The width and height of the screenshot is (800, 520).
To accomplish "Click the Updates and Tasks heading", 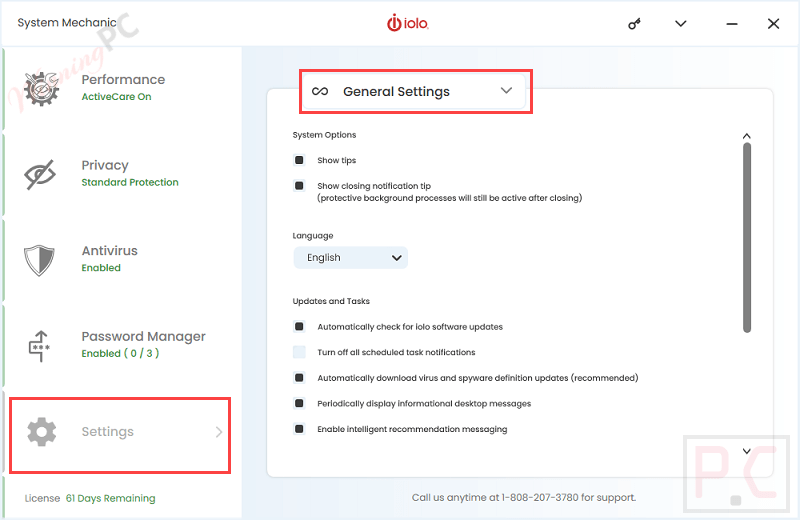I will [331, 301].
